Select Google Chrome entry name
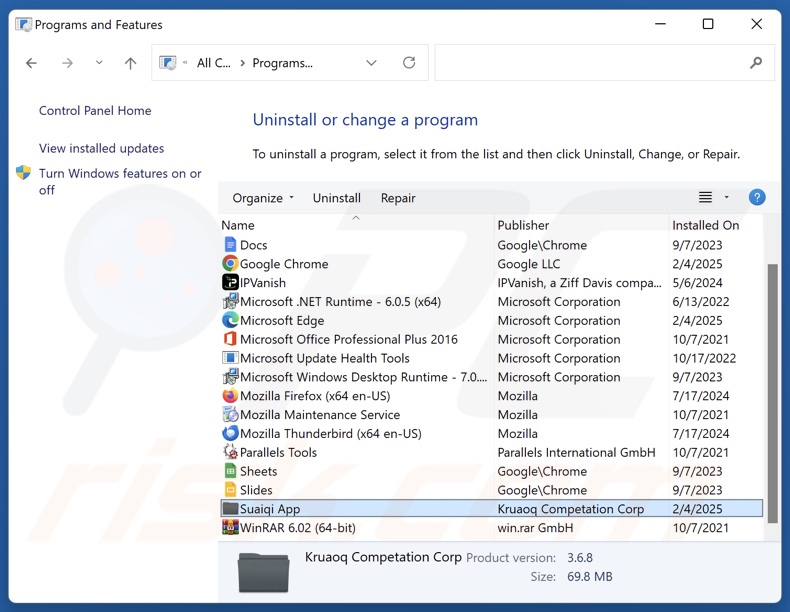 click(284, 263)
